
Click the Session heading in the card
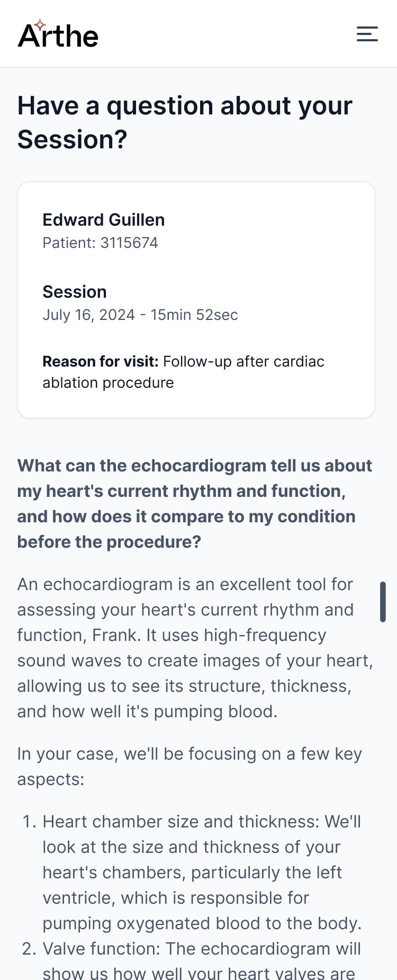(x=75, y=292)
